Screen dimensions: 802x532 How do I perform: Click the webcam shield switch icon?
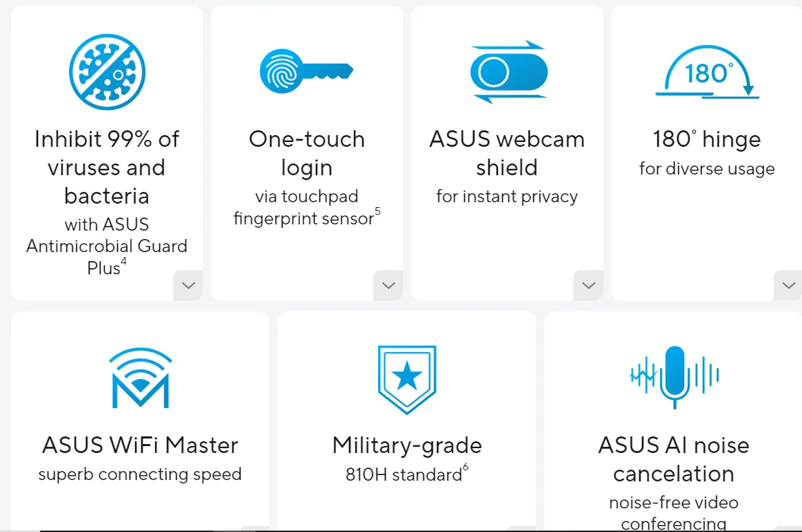[x=508, y=72]
